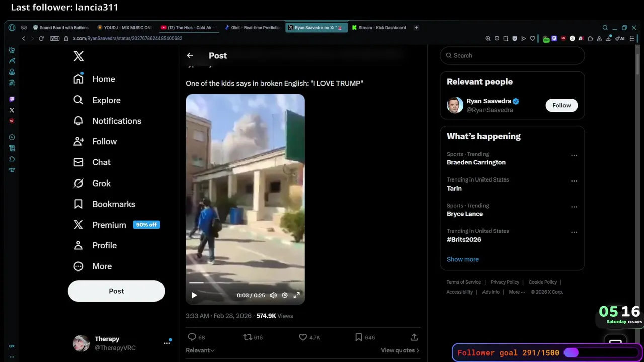Open #Brits2026 trend
644x362 pixels.
coord(464,240)
